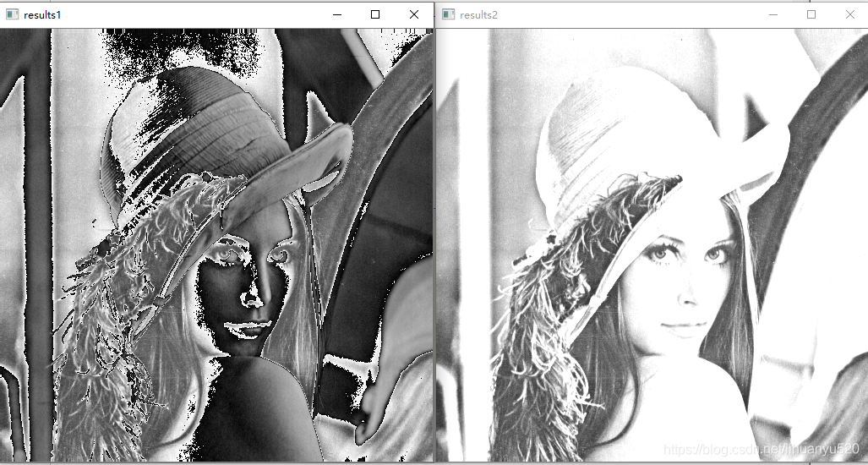Close the results2 window
The width and height of the screenshot is (868, 465).
click(850, 15)
